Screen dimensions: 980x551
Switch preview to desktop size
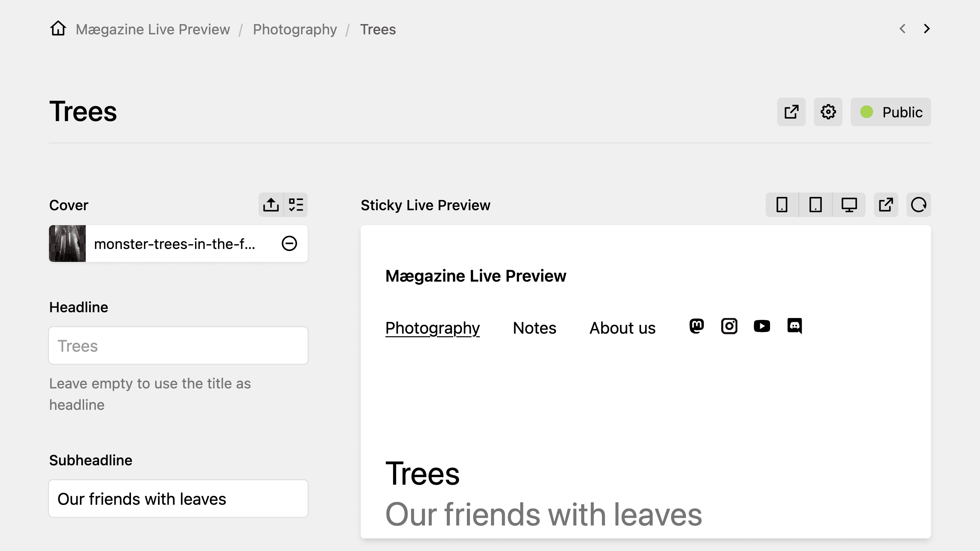[849, 204]
